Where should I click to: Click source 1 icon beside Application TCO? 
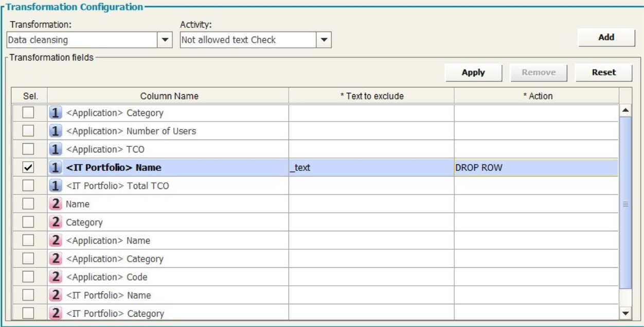56,149
